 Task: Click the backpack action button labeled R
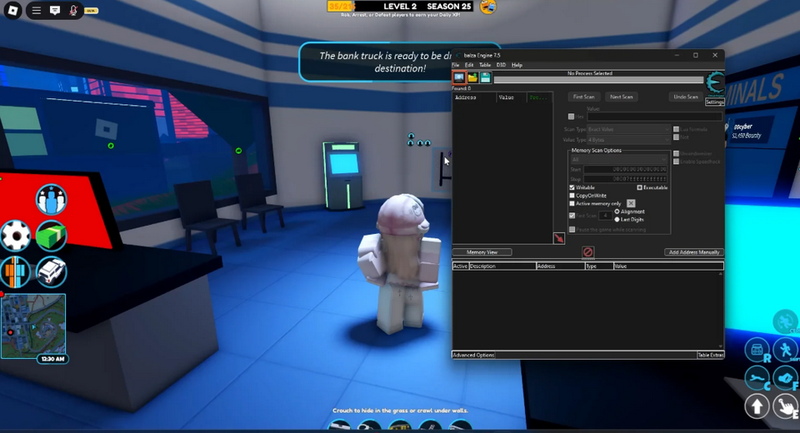[757, 350]
